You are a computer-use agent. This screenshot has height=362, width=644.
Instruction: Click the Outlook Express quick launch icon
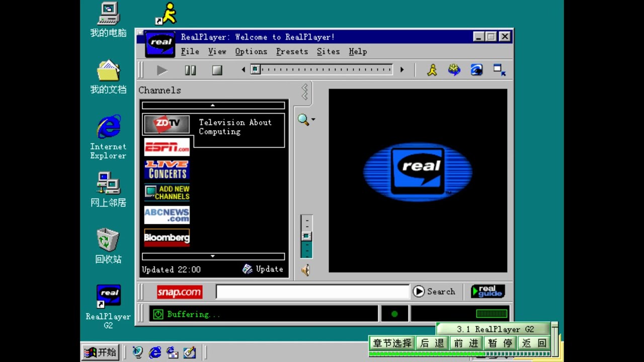(172, 352)
